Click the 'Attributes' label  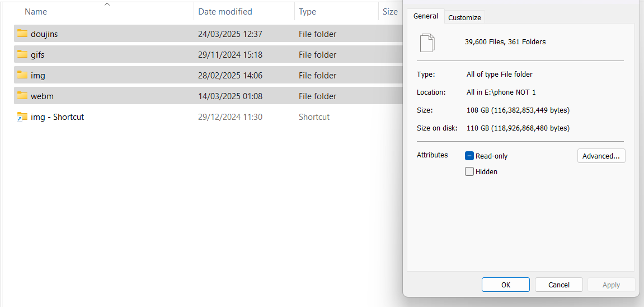tap(432, 155)
